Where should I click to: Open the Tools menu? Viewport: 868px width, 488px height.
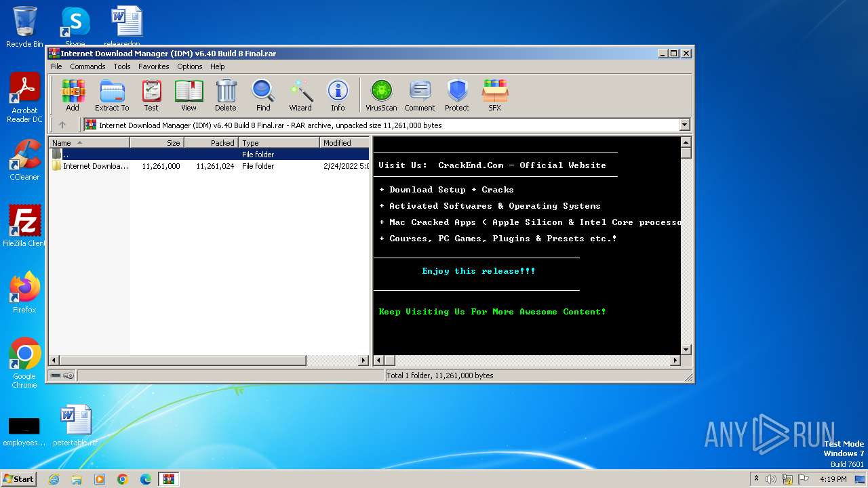(122, 66)
